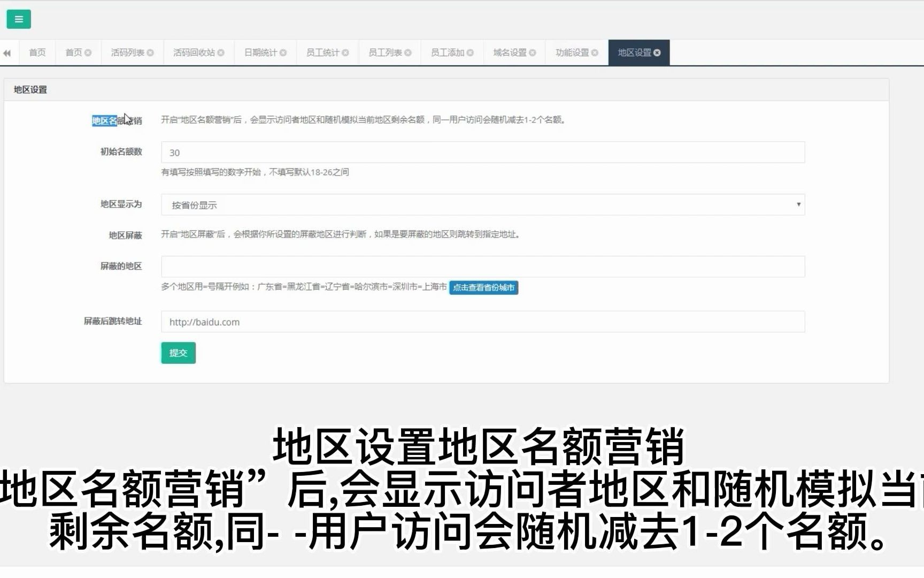Submit the form with the 提交 button
The height and width of the screenshot is (578, 924).
point(178,353)
